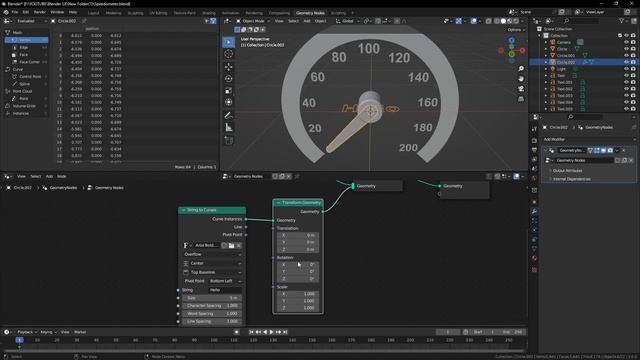
Task: Jump to timeline end frame button
Action: 285,332
